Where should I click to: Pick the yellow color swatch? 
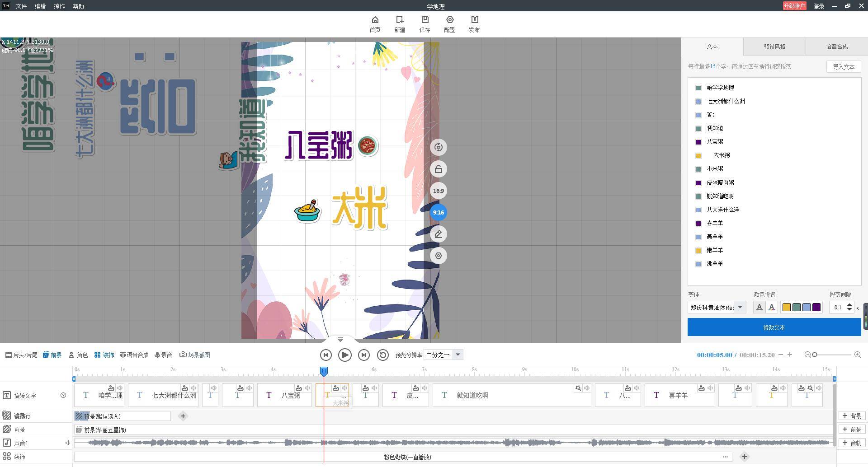tap(787, 307)
